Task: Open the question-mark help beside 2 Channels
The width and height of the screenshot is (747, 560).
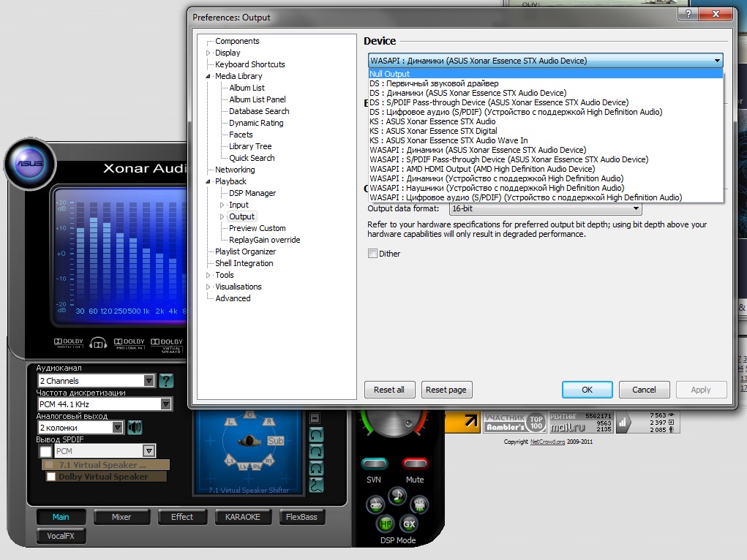Action: click(x=166, y=380)
